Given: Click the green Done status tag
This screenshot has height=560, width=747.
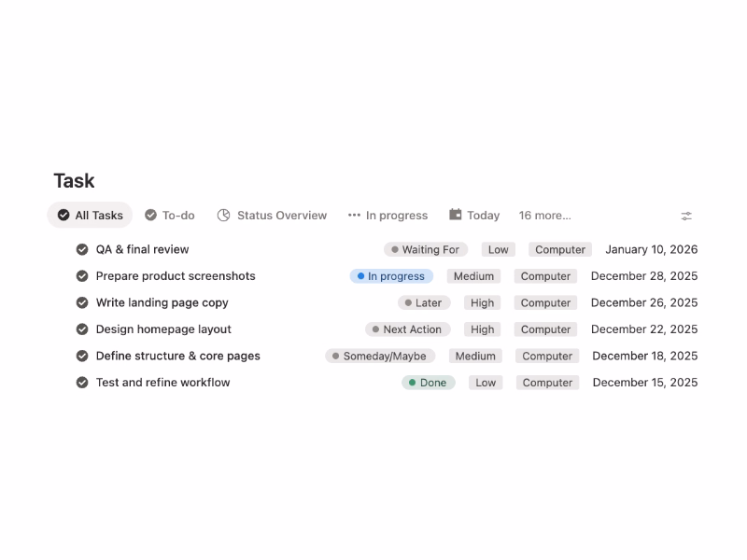Looking at the screenshot, I should [x=429, y=383].
